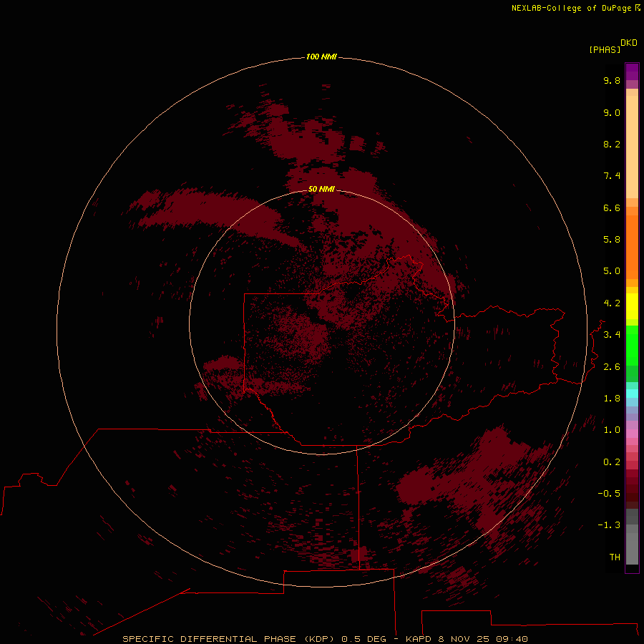Click the 7.4 scale value label

tap(612, 176)
